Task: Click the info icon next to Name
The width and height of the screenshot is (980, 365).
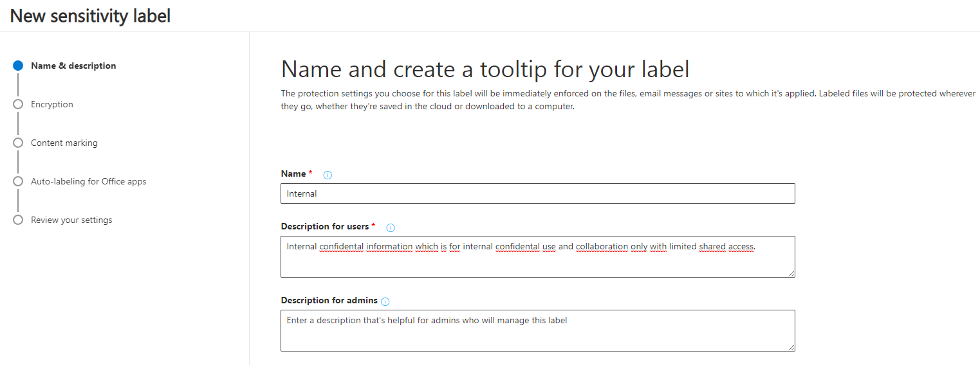Action: [328, 175]
